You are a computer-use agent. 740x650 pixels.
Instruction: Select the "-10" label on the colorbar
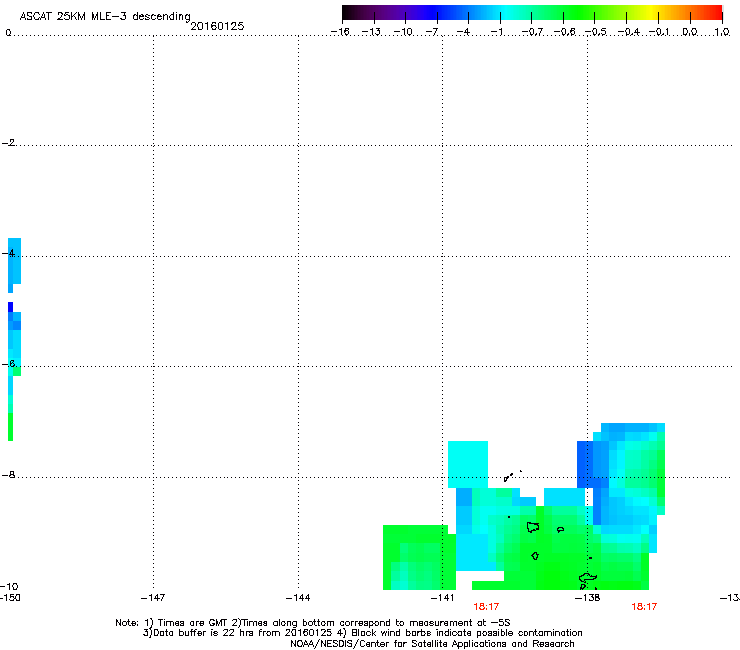click(x=403, y=32)
